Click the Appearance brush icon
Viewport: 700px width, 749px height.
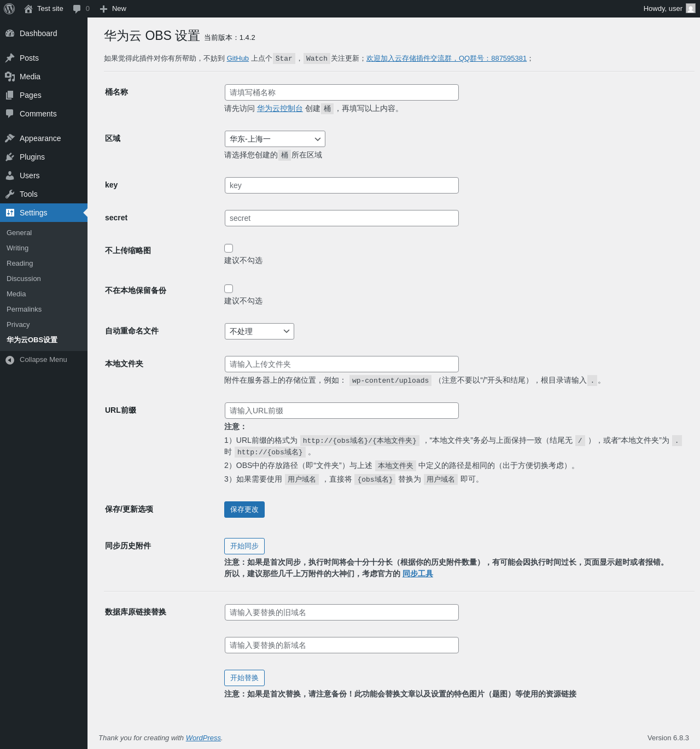click(x=10, y=138)
